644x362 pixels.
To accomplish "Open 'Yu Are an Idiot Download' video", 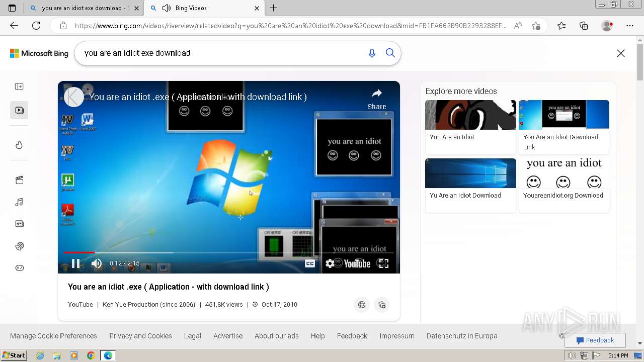I will [x=470, y=185].
